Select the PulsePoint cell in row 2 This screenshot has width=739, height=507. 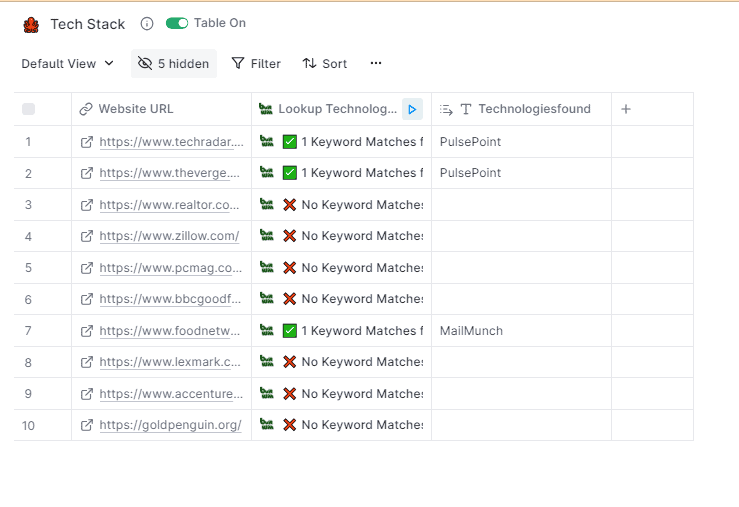(x=521, y=173)
